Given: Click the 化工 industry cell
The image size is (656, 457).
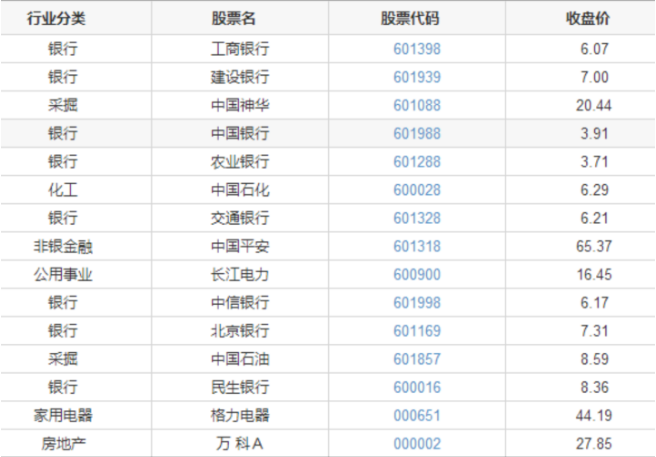Looking at the screenshot, I should (x=63, y=190).
